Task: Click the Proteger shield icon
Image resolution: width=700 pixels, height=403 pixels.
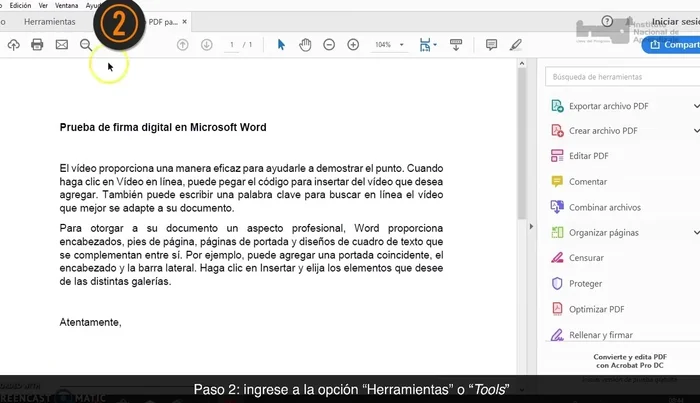Action: (x=557, y=283)
